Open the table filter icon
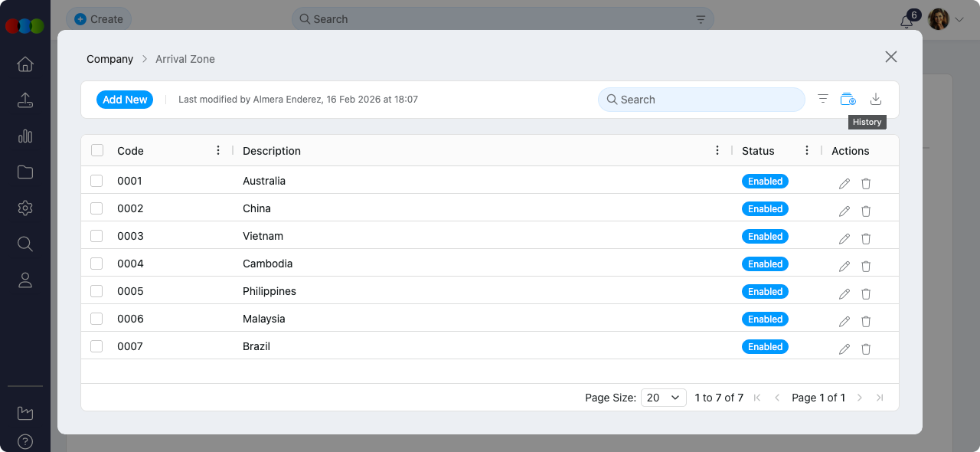Screen dimensions: 980x452 point(823,99)
